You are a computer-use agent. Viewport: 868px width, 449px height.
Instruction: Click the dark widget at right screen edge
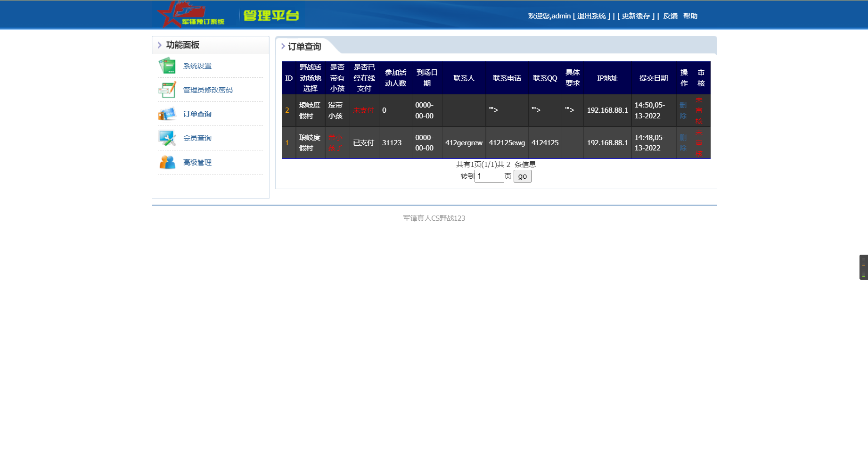click(864, 267)
